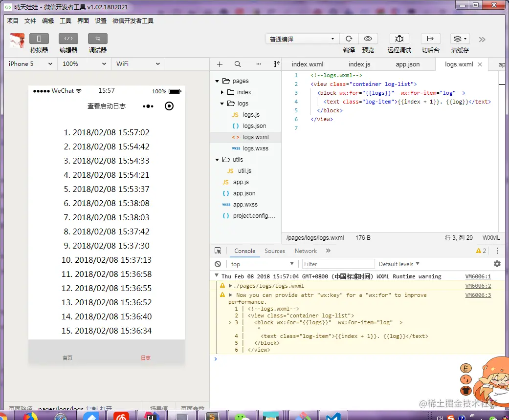Click the add new file plus icon
Viewport: 509px width, 420px height.
pyautogui.click(x=220, y=64)
